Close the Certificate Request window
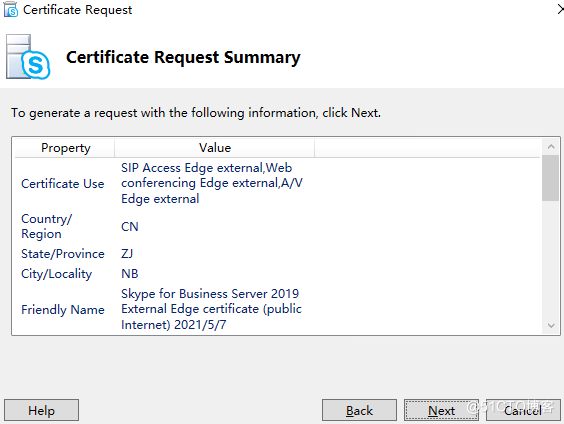 (x=560, y=9)
